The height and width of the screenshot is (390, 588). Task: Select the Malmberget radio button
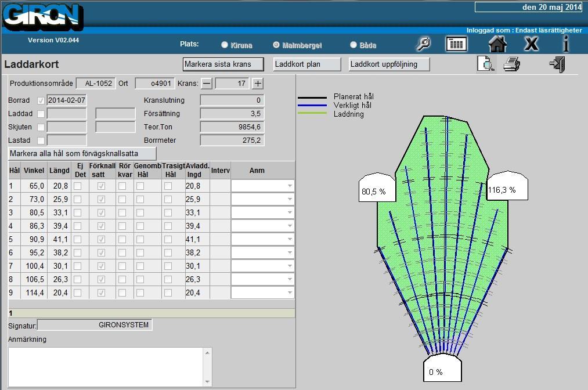(x=276, y=45)
